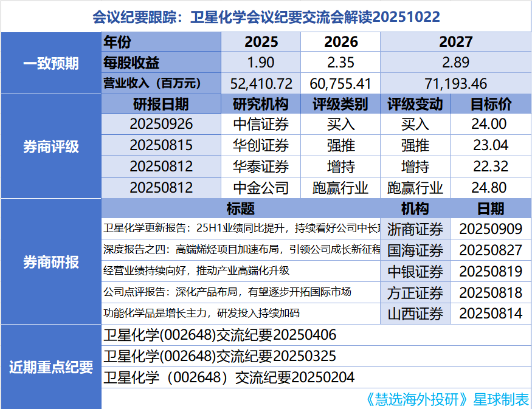
Task: Select the 华创证券 institution cell
Action: pyautogui.click(x=261, y=145)
